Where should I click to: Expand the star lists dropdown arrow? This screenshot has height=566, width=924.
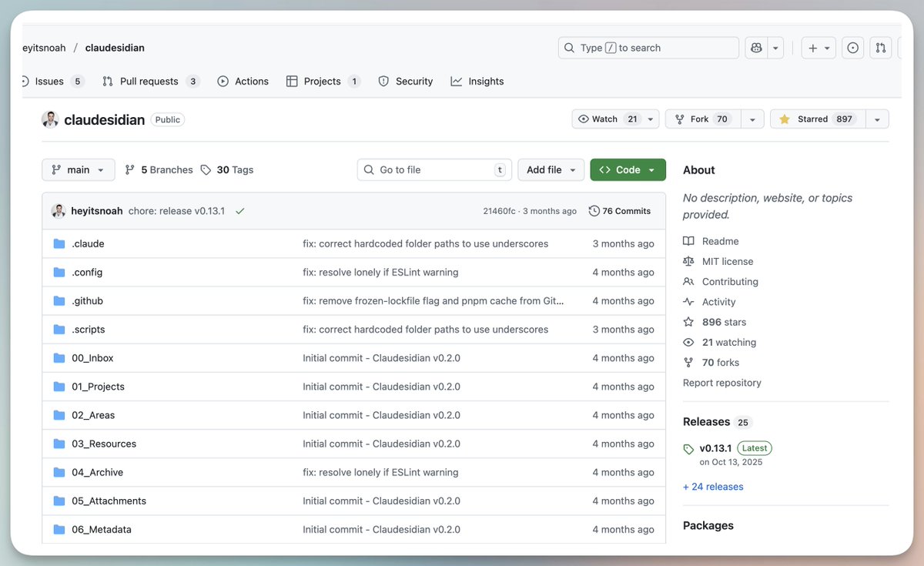click(x=877, y=119)
